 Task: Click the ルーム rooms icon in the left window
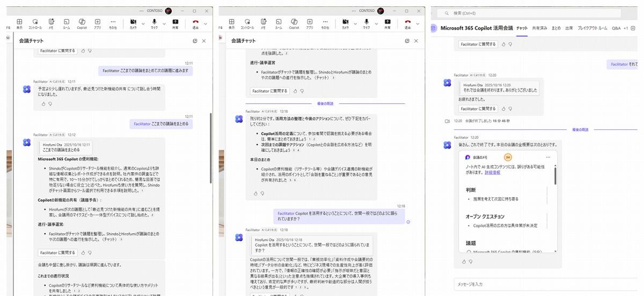pos(66,23)
